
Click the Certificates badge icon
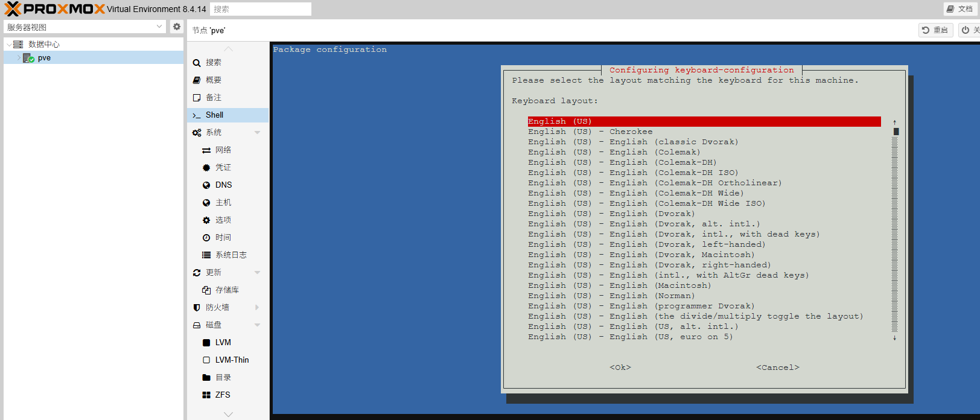(206, 168)
